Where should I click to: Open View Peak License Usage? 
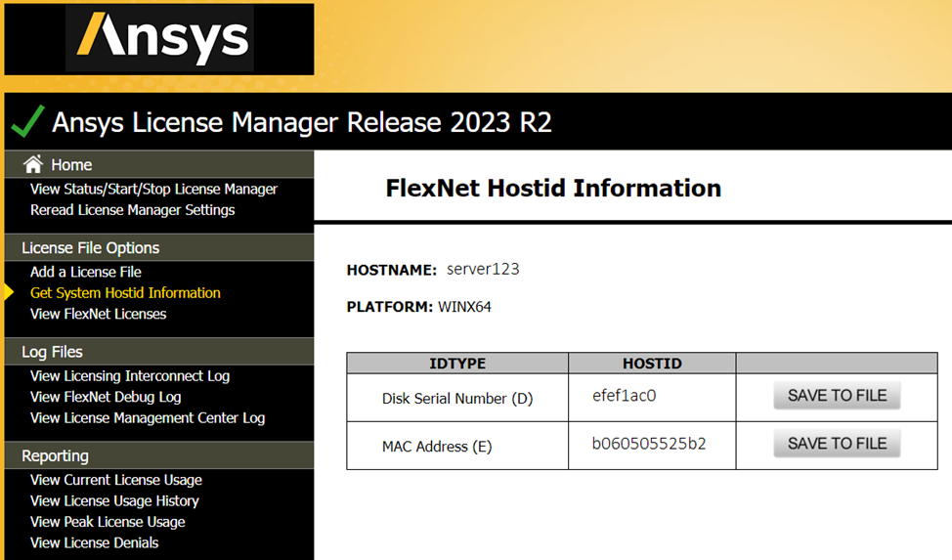coord(108,522)
